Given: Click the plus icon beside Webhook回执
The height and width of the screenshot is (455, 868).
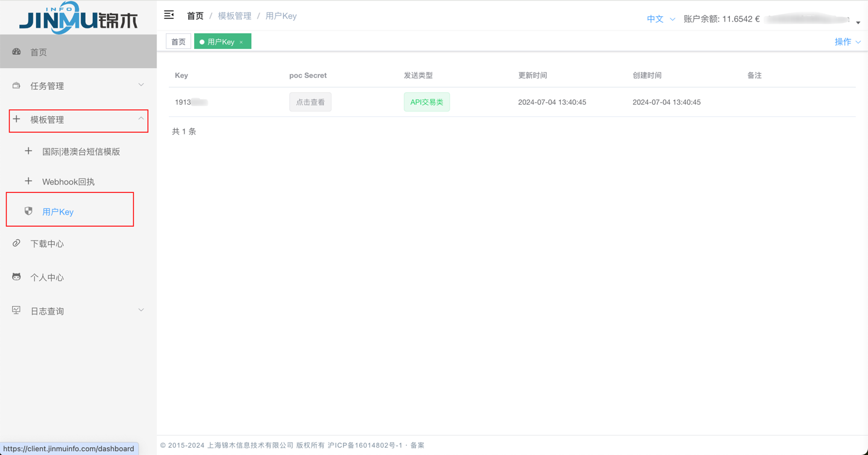Looking at the screenshot, I should [28, 181].
